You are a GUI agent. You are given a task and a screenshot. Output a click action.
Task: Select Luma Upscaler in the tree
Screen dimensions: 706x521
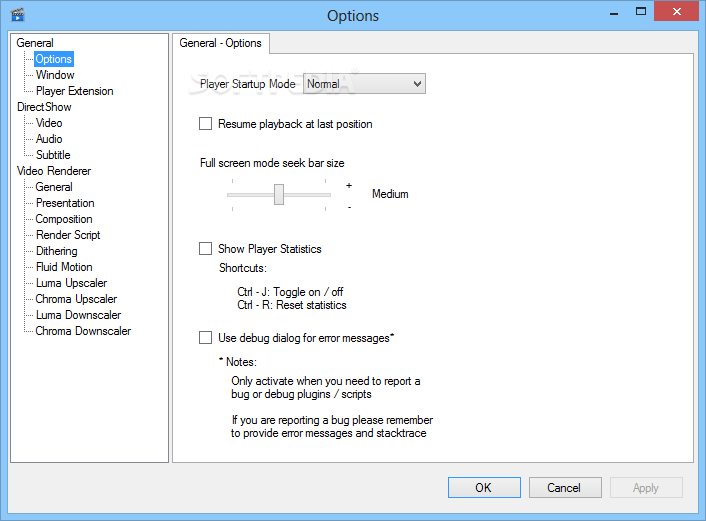(72, 283)
